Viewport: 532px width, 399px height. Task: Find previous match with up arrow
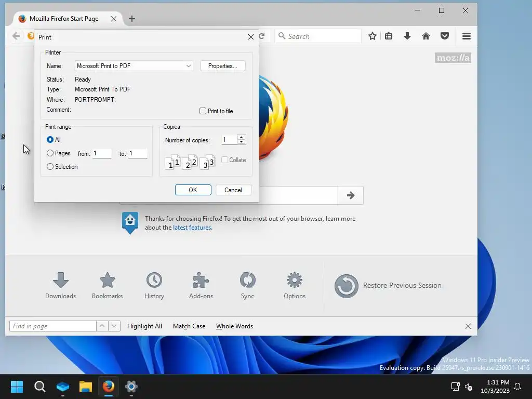point(102,326)
